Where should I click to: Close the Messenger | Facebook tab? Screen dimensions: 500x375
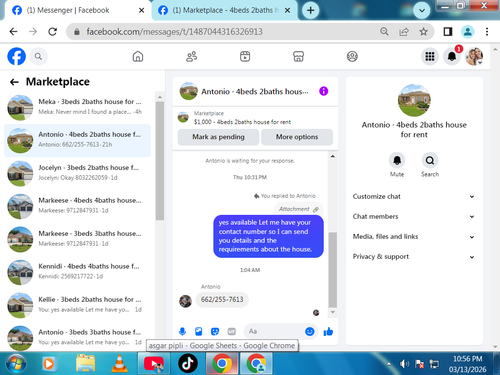click(141, 10)
